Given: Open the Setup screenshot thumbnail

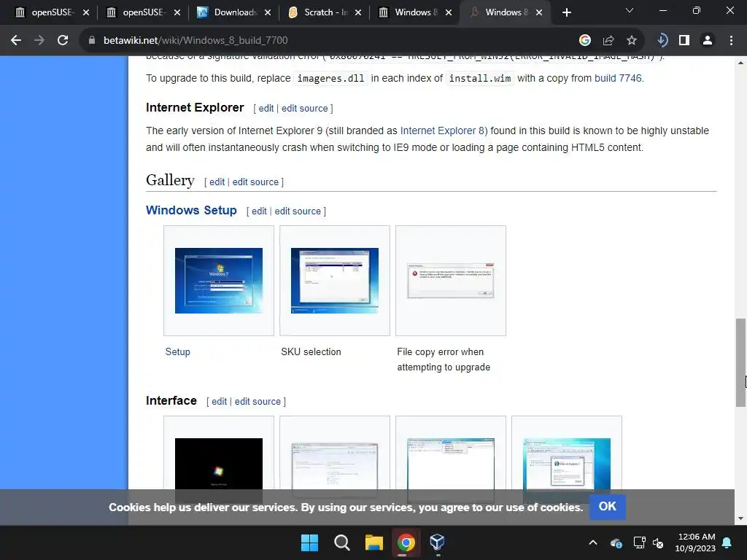Looking at the screenshot, I should (219, 281).
